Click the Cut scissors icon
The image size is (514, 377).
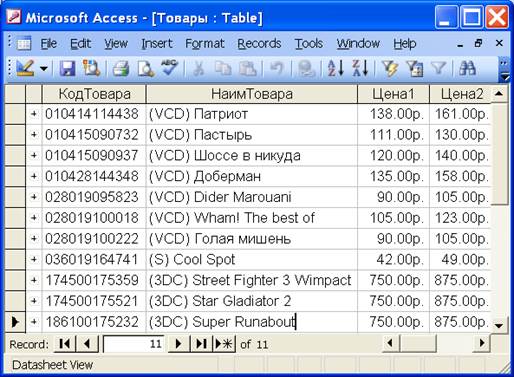[x=199, y=69]
